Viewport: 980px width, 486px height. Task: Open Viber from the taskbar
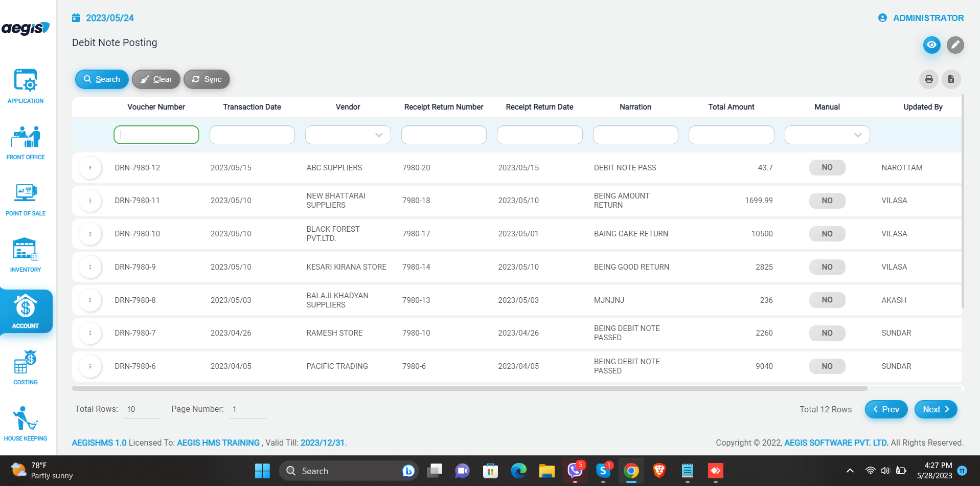coord(575,471)
